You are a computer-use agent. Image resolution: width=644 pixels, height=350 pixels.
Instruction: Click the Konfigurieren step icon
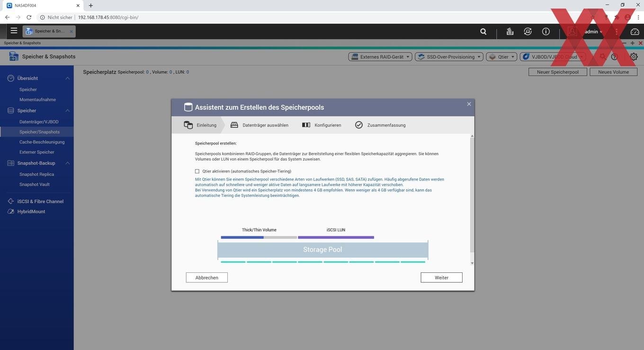[306, 125]
